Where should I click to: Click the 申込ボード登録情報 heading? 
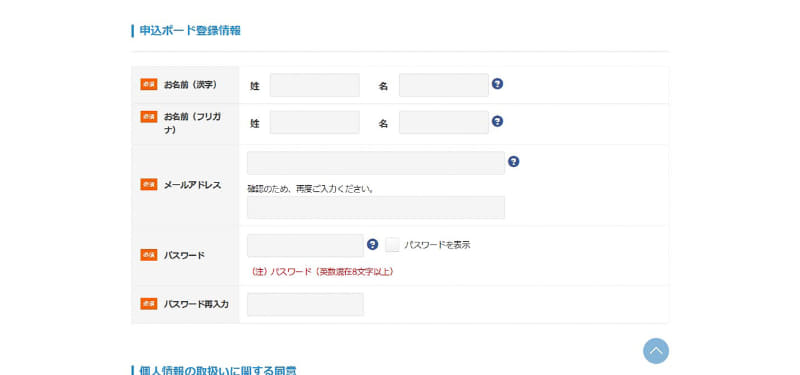coord(190,31)
